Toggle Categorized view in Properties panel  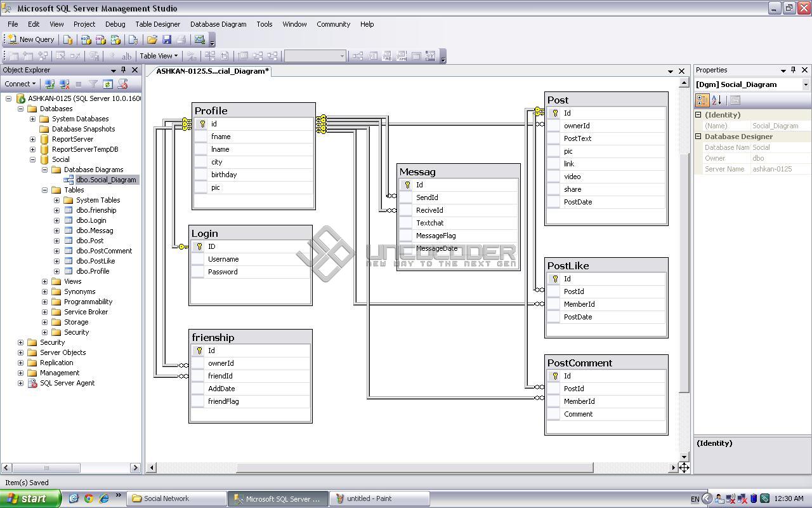pyautogui.click(x=702, y=100)
